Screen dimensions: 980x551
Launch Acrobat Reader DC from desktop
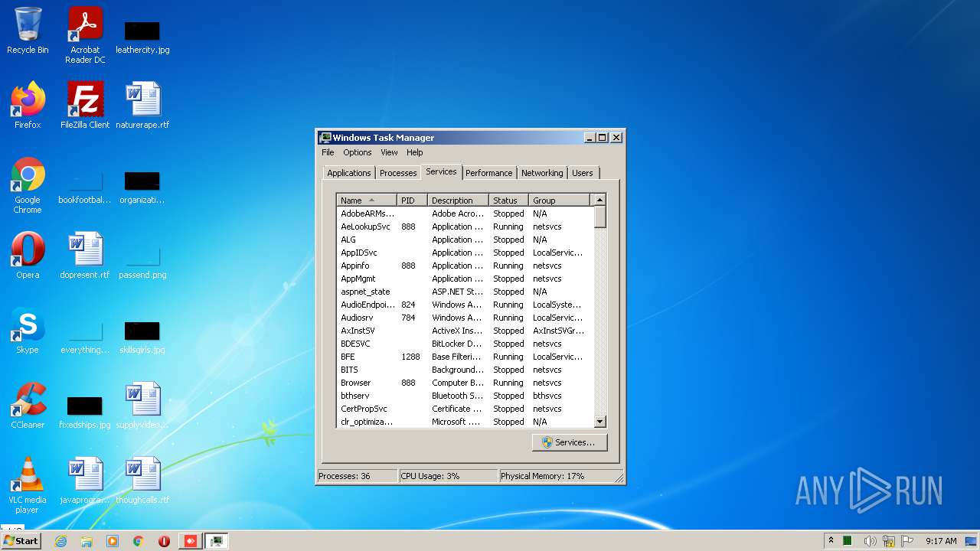click(85, 35)
